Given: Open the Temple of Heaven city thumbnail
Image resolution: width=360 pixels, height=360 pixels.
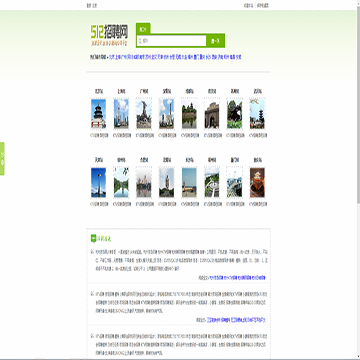Looking at the screenshot, I should click(98, 114).
